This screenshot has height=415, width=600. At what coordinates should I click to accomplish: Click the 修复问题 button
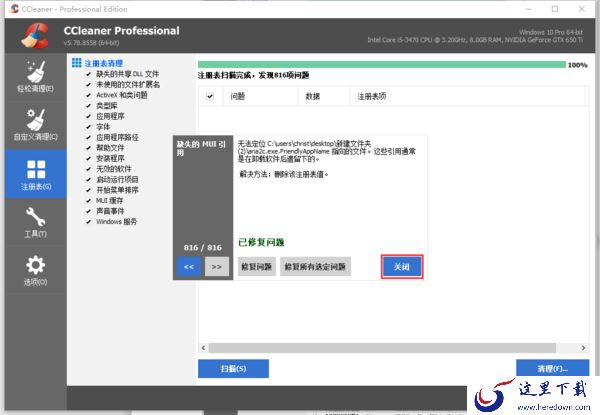coord(256,267)
